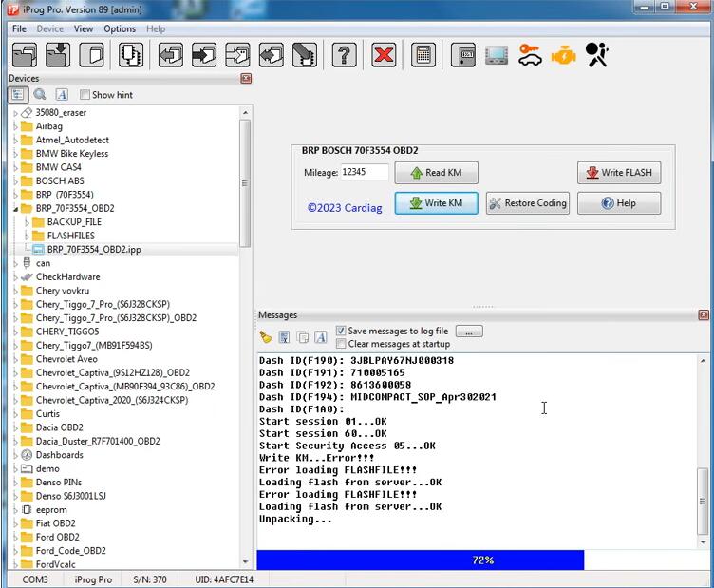Clear messages with the broom icon
Screen dimensions: 714x588
(266, 337)
